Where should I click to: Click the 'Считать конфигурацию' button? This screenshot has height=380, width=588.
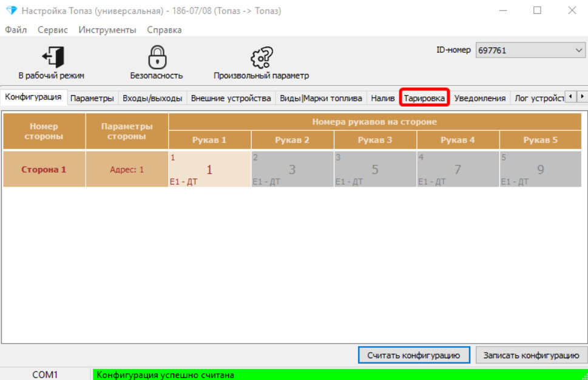point(414,355)
